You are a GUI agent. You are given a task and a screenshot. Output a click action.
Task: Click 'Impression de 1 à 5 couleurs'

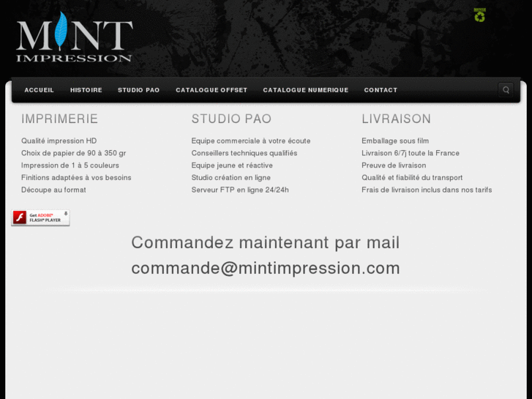tap(70, 165)
